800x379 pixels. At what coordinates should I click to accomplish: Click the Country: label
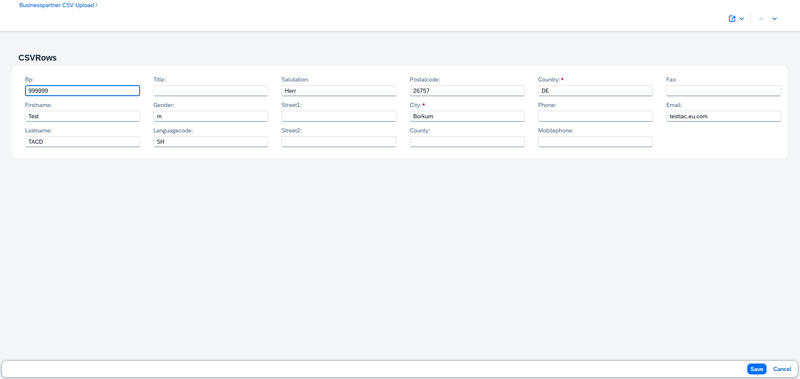click(549, 80)
